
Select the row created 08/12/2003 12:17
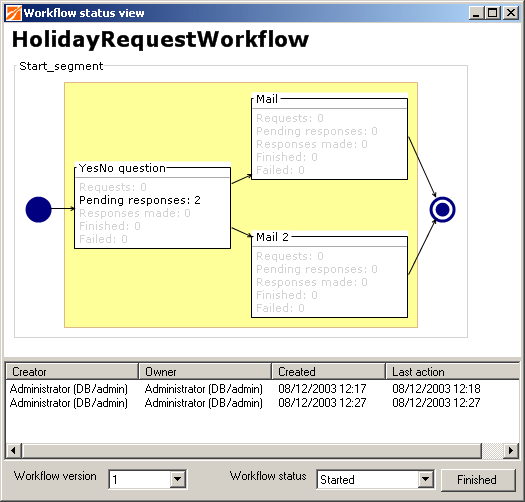pyautogui.click(x=262, y=389)
